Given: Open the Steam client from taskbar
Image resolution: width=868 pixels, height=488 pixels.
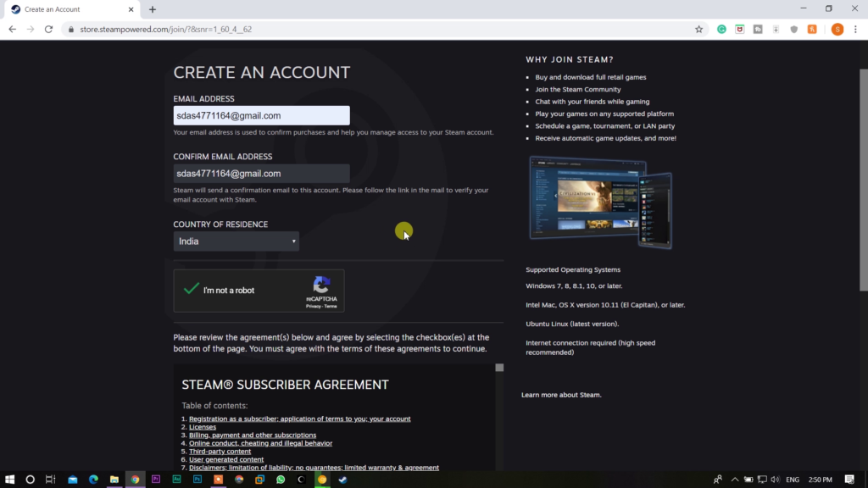Looking at the screenshot, I should click(x=342, y=480).
